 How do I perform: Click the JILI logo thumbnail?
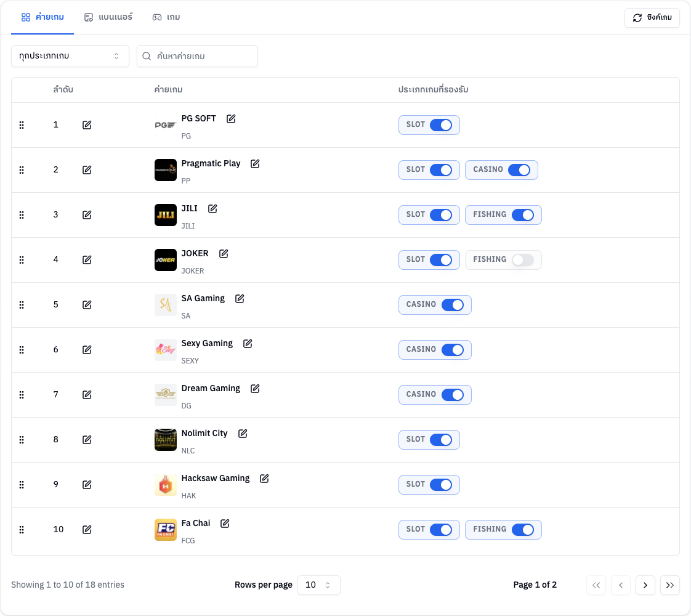coord(166,215)
